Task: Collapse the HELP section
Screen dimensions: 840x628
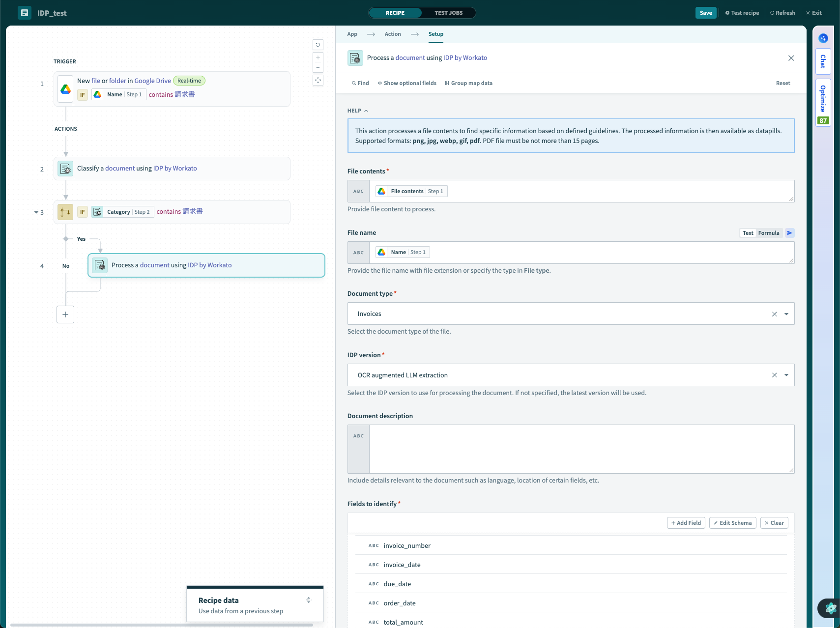Action: click(x=358, y=111)
